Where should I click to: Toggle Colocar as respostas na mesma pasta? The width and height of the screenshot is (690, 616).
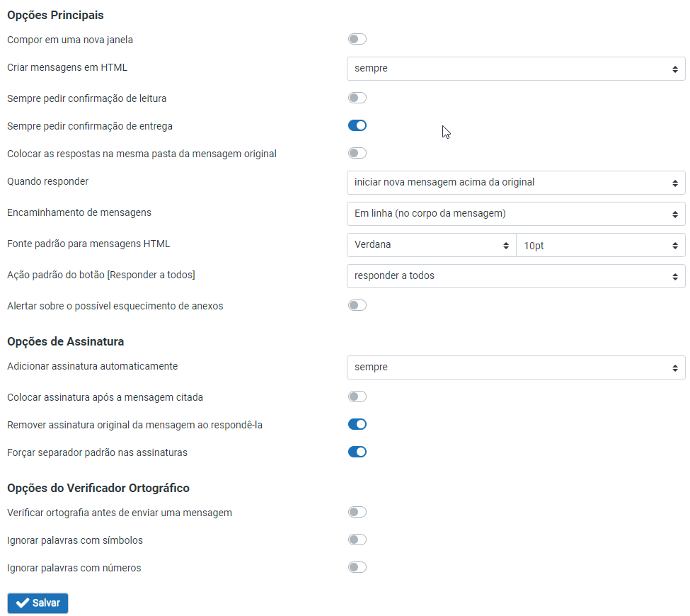(357, 153)
